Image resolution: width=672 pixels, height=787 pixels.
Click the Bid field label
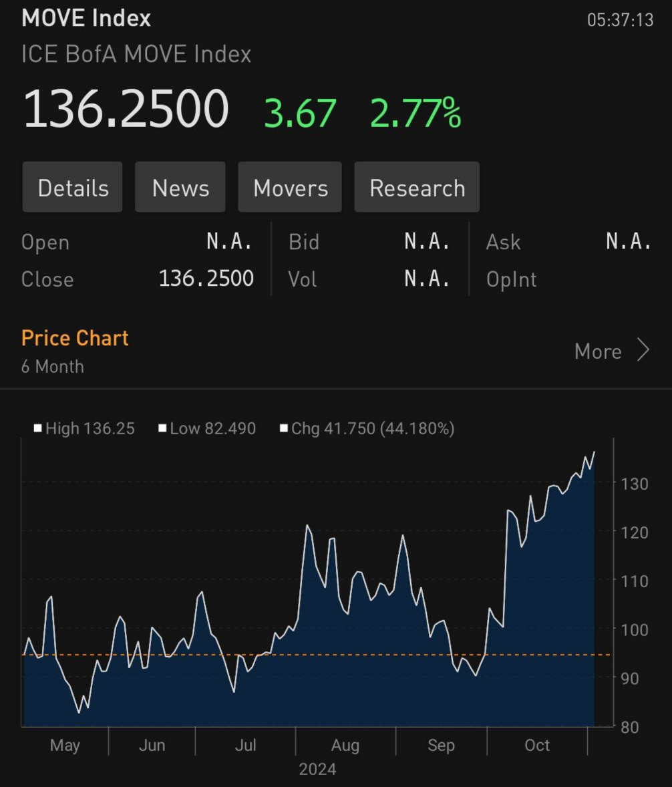tap(304, 242)
